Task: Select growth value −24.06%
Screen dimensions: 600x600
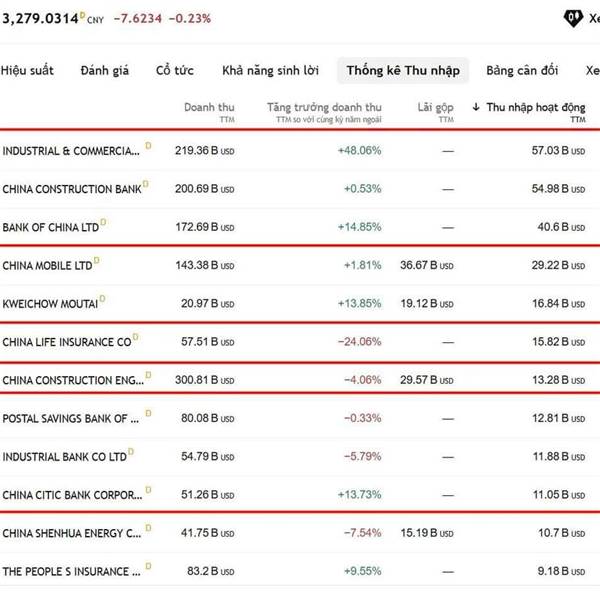Action: click(359, 342)
